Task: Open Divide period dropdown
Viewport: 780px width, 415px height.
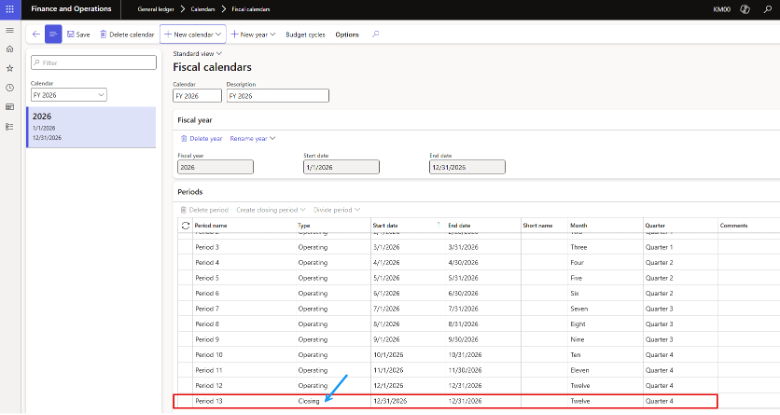Action: point(336,210)
